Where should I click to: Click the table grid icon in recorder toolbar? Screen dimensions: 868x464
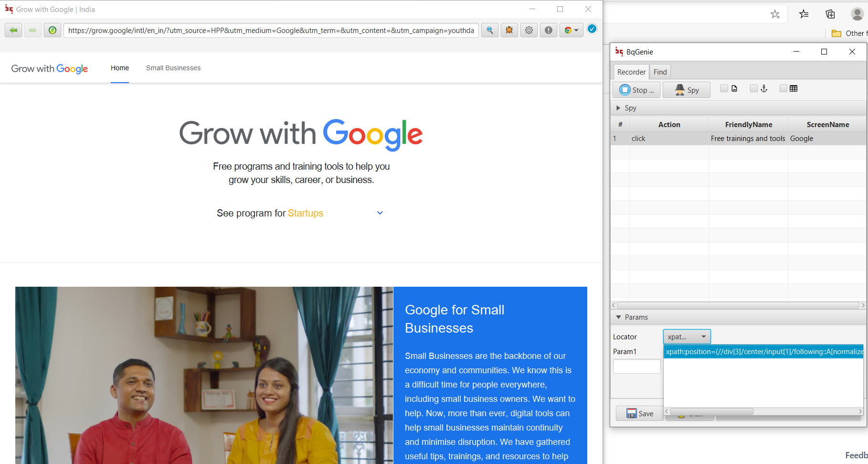[x=794, y=88]
